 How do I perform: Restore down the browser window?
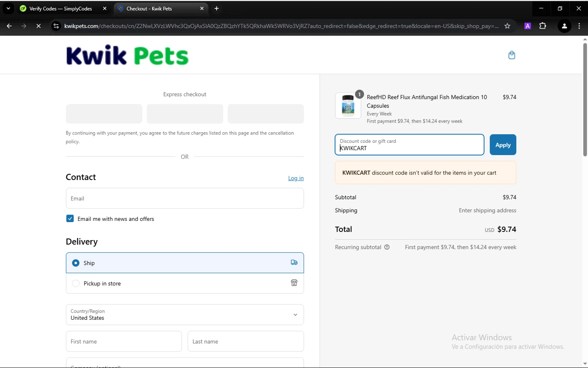click(x=560, y=8)
